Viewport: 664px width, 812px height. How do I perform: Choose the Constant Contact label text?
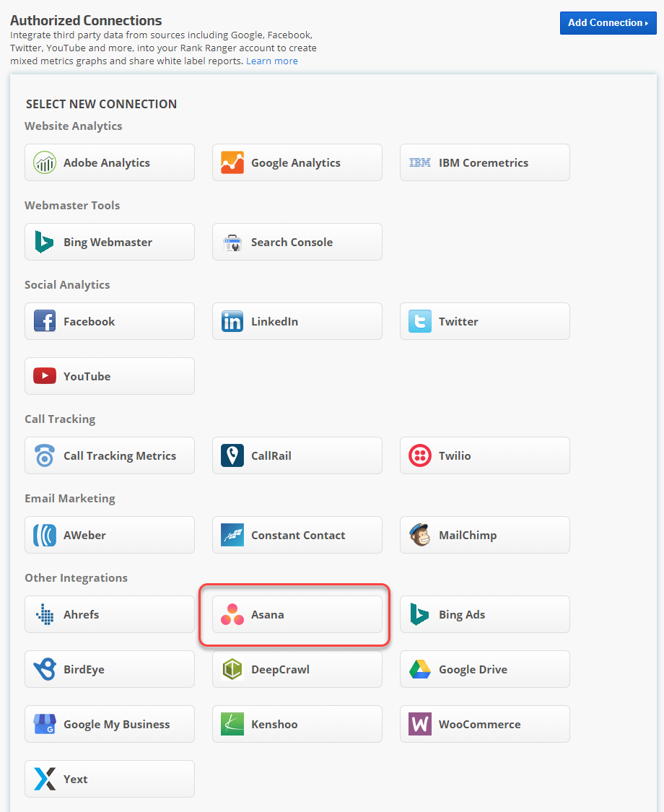click(x=298, y=535)
